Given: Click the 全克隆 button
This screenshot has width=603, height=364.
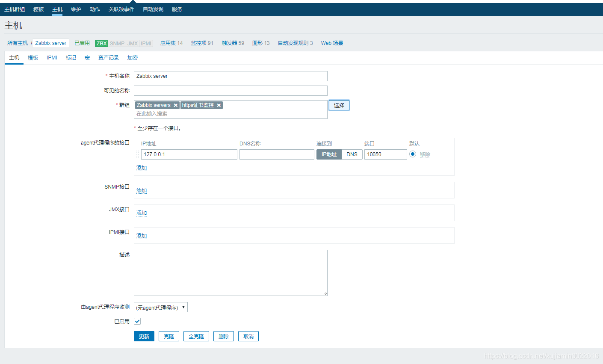Looking at the screenshot, I should (x=196, y=336).
